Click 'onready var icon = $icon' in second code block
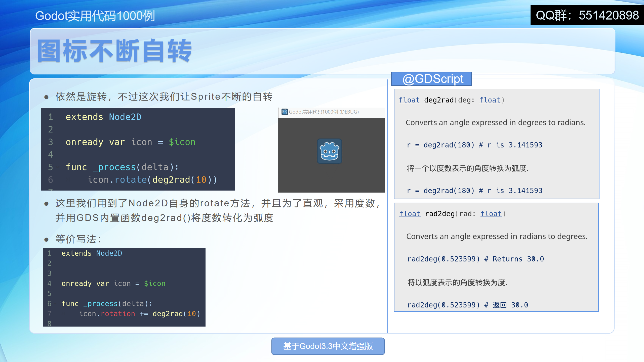Image resolution: width=644 pixels, height=362 pixels. pyautogui.click(x=113, y=283)
